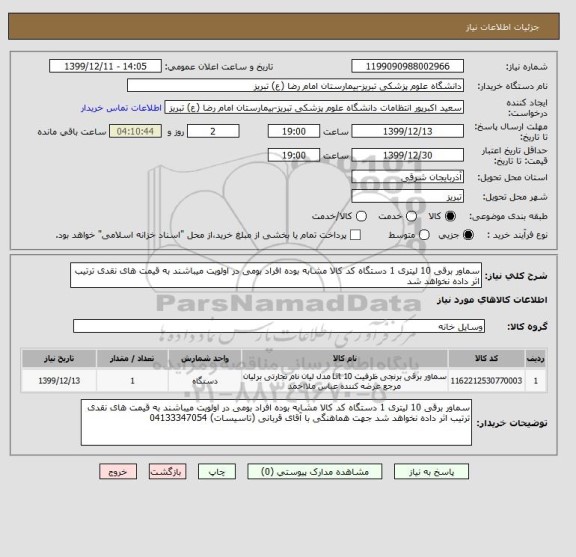The image size is (576, 557).
Task: Click the نام کالا column header
Action: coord(345,359)
